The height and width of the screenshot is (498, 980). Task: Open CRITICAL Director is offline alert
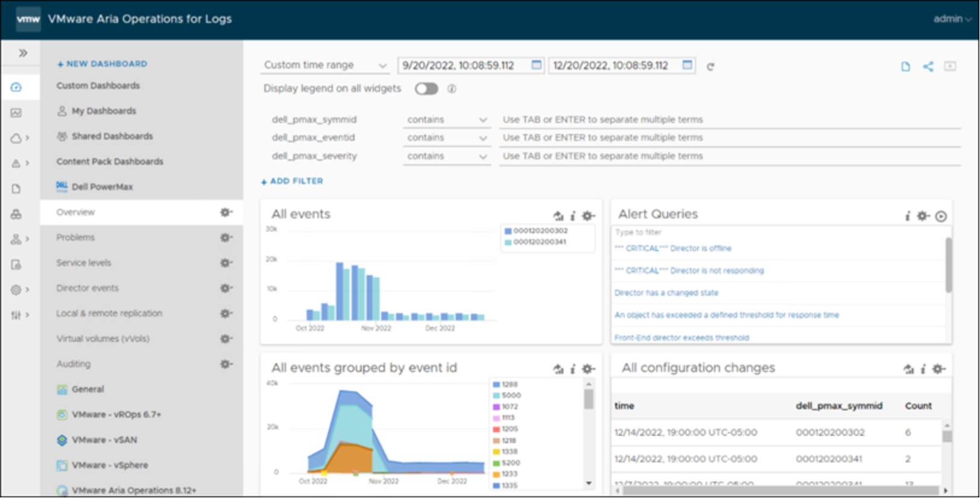tap(673, 248)
